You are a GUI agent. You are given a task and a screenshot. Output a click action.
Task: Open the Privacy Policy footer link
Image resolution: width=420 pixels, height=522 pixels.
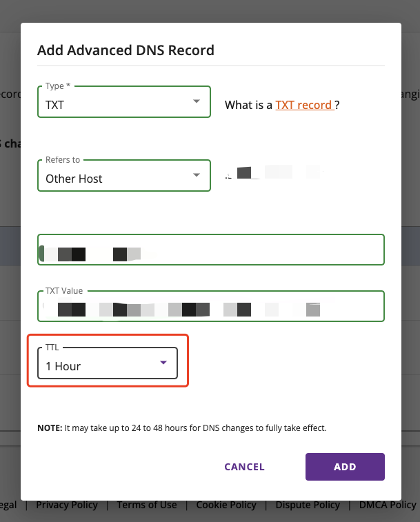pyautogui.click(x=67, y=505)
